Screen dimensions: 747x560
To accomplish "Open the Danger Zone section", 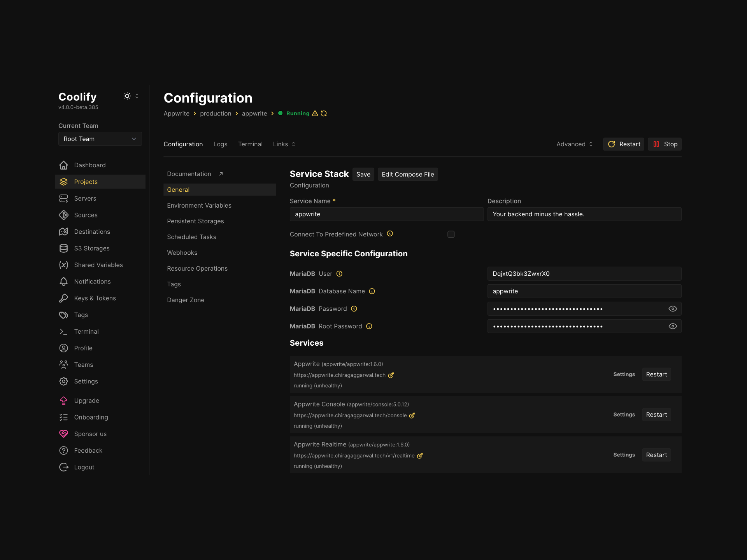I will pyautogui.click(x=219, y=300).
